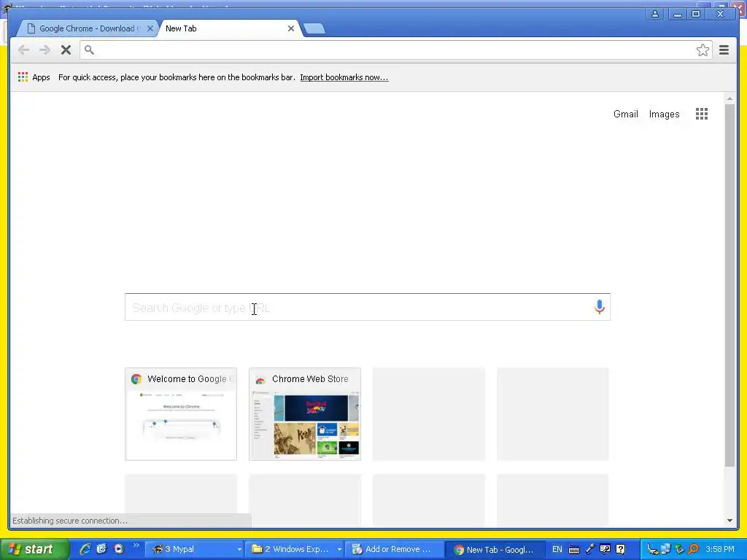
Task: Close the Google Chrome - Download tab
Action: [x=150, y=28]
